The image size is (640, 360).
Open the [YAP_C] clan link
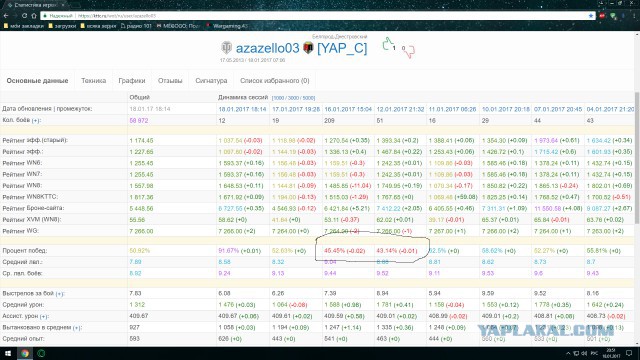(342, 48)
